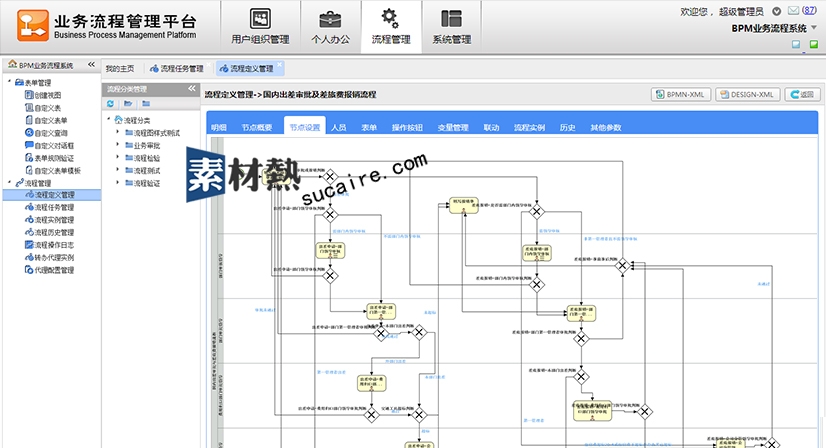This screenshot has height=448, width=826.
Task: Open user options arrow beside 超级管理员
Action: click(x=776, y=11)
